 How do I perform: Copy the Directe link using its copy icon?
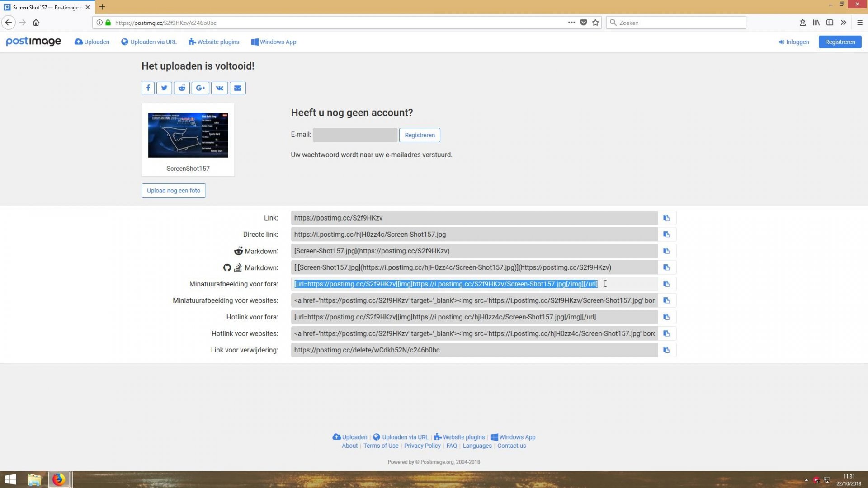click(666, 234)
